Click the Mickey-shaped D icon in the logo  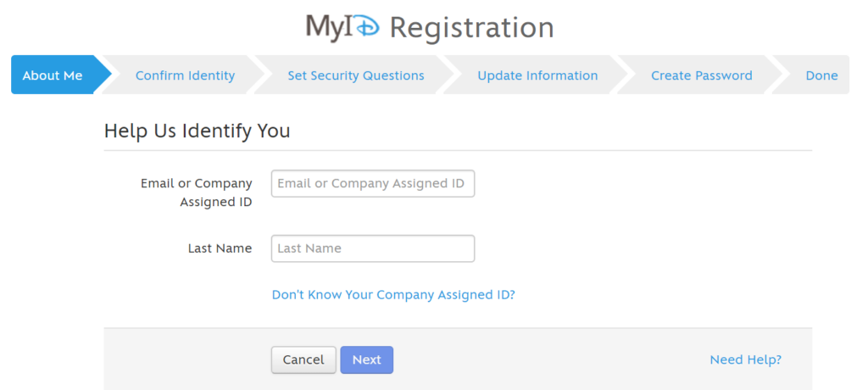click(366, 27)
